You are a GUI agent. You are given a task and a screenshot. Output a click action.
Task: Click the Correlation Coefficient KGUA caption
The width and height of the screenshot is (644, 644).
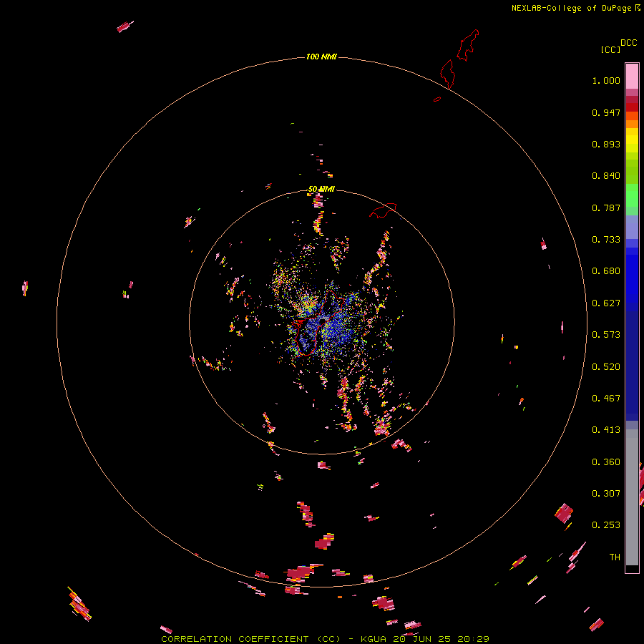point(326,639)
